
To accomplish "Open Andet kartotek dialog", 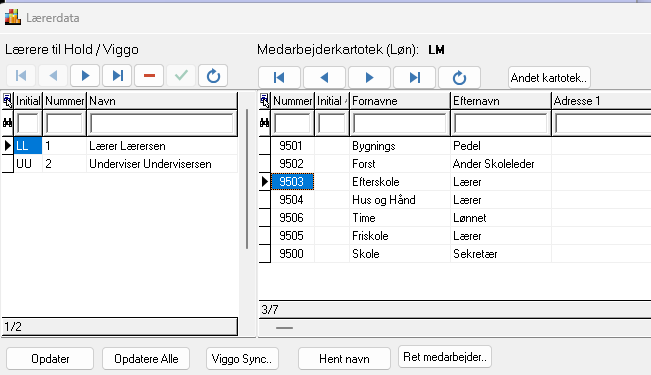I will click(549, 78).
